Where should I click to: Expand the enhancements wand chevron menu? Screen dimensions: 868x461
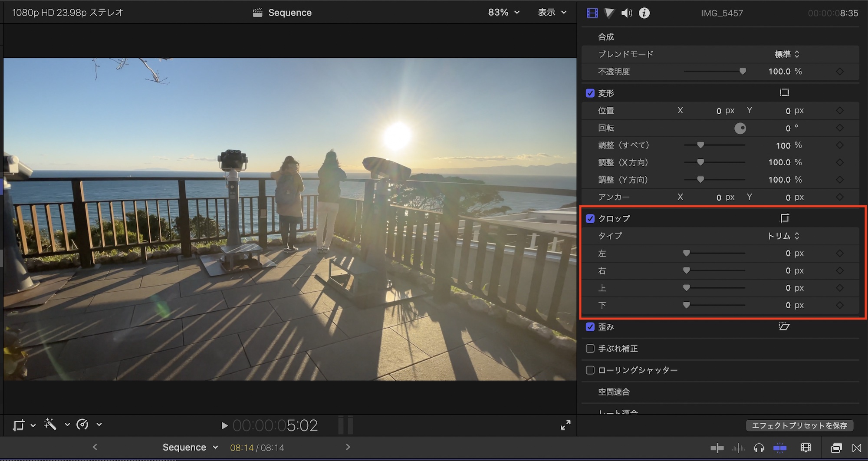tap(67, 425)
